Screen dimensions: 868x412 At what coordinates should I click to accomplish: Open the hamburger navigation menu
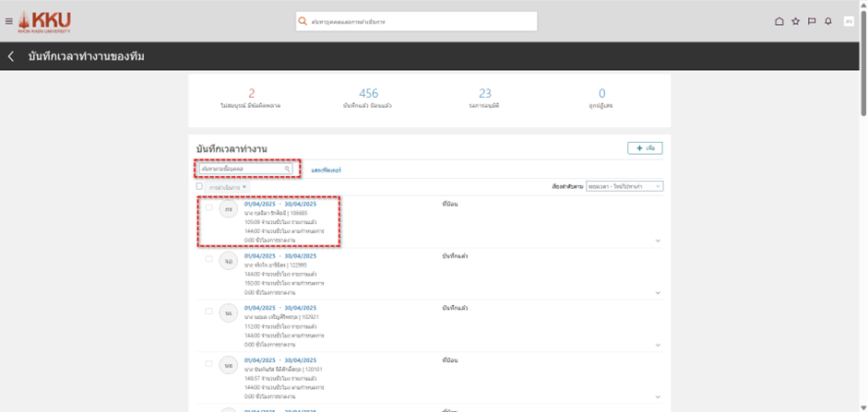point(9,21)
